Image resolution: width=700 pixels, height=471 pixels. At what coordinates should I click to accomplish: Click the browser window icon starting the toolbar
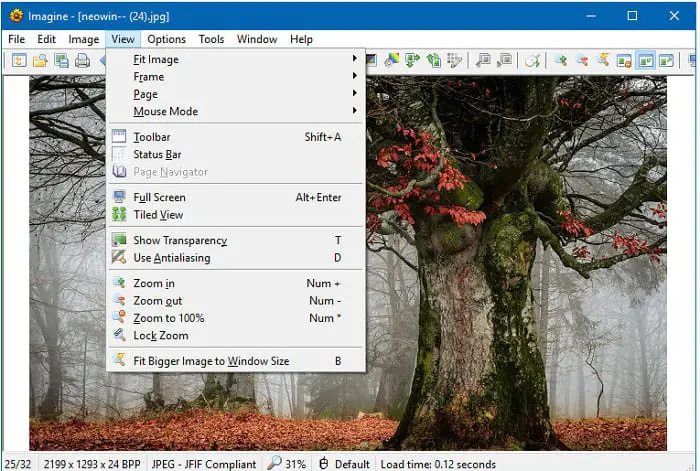[19, 60]
